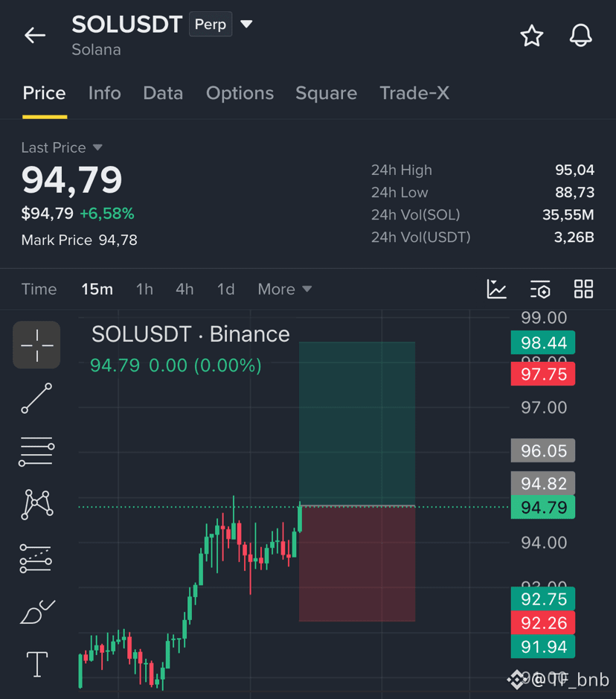The width and height of the screenshot is (616, 699).
Task: Go back with the arrow icon
Action: pos(35,35)
